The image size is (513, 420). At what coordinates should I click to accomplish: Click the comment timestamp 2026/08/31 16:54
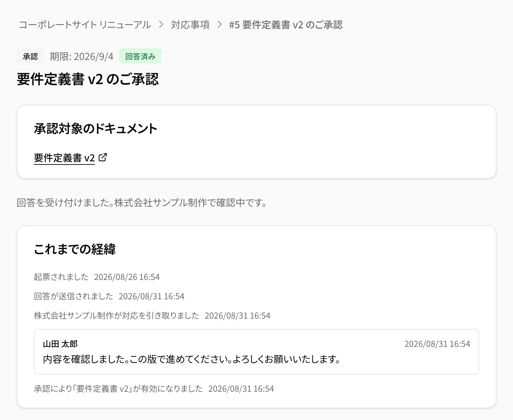437,344
